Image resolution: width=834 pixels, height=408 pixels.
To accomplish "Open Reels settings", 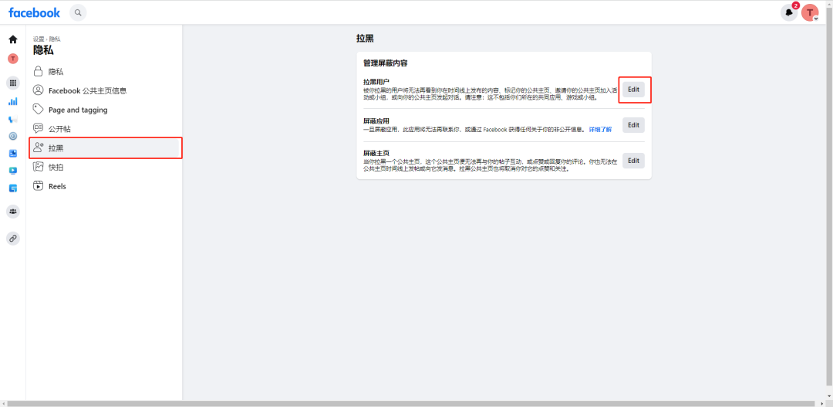I will pyautogui.click(x=57, y=186).
